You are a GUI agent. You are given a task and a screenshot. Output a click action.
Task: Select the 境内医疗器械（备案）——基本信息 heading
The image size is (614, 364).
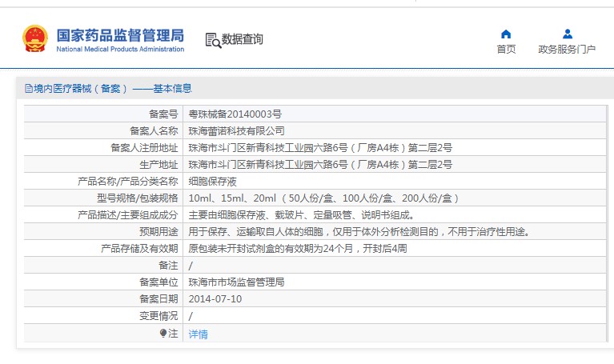click(113, 89)
